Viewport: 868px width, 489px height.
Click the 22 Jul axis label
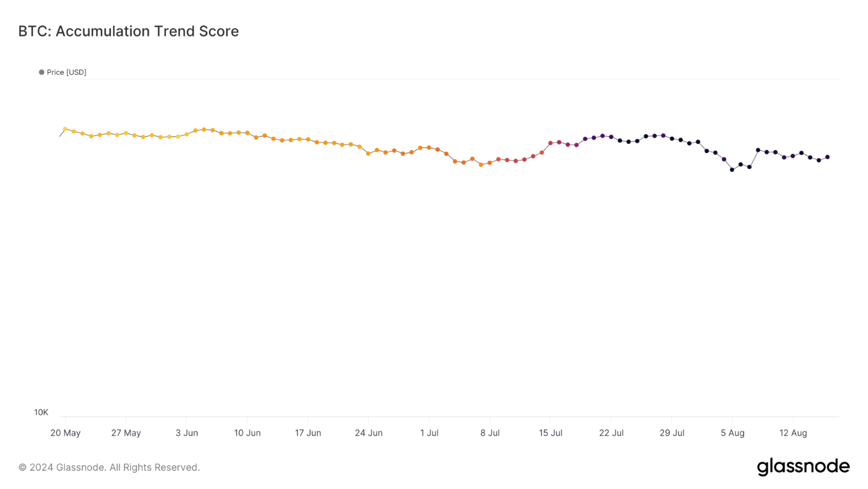tap(611, 433)
